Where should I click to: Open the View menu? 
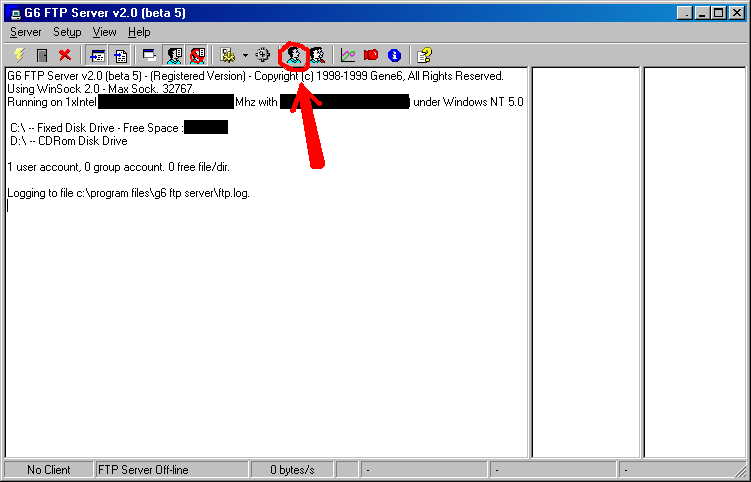104,32
